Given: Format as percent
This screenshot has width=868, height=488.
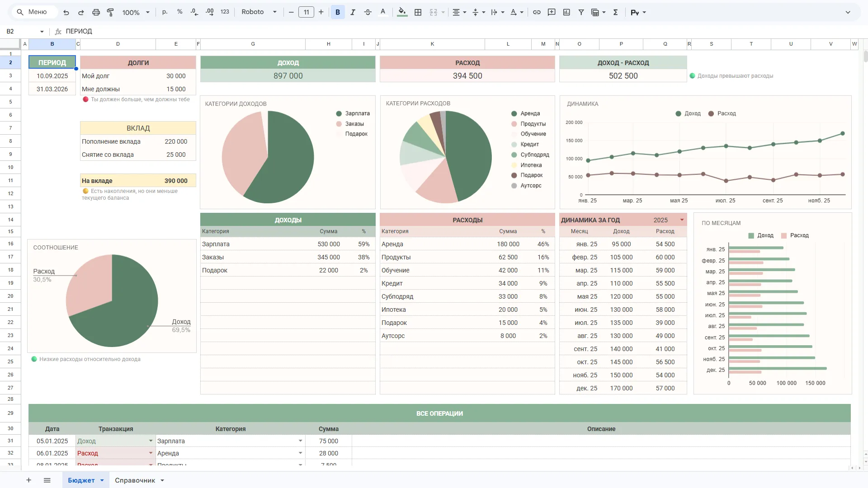Looking at the screenshot, I should pos(180,12).
